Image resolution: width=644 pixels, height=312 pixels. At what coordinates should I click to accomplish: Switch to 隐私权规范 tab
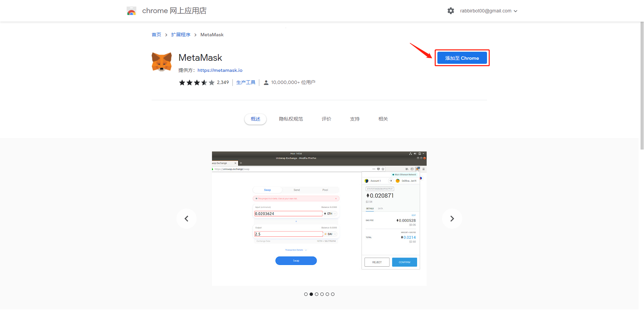coord(291,119)
